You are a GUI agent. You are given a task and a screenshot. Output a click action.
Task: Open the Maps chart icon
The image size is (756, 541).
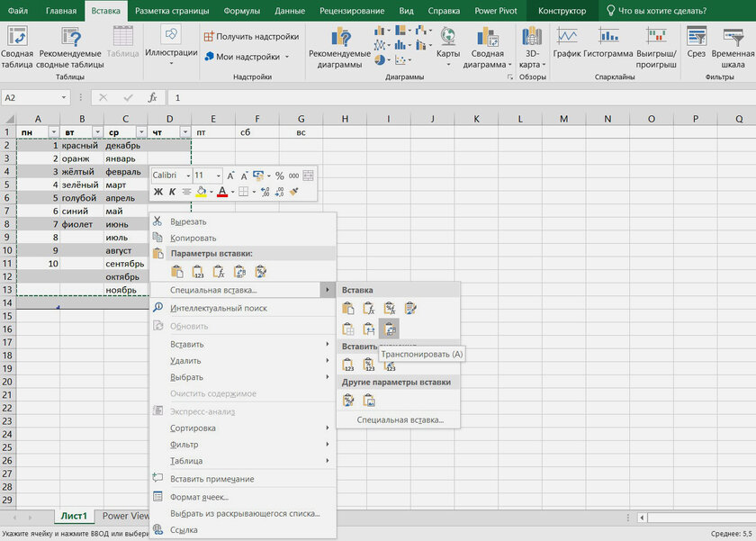448,47
